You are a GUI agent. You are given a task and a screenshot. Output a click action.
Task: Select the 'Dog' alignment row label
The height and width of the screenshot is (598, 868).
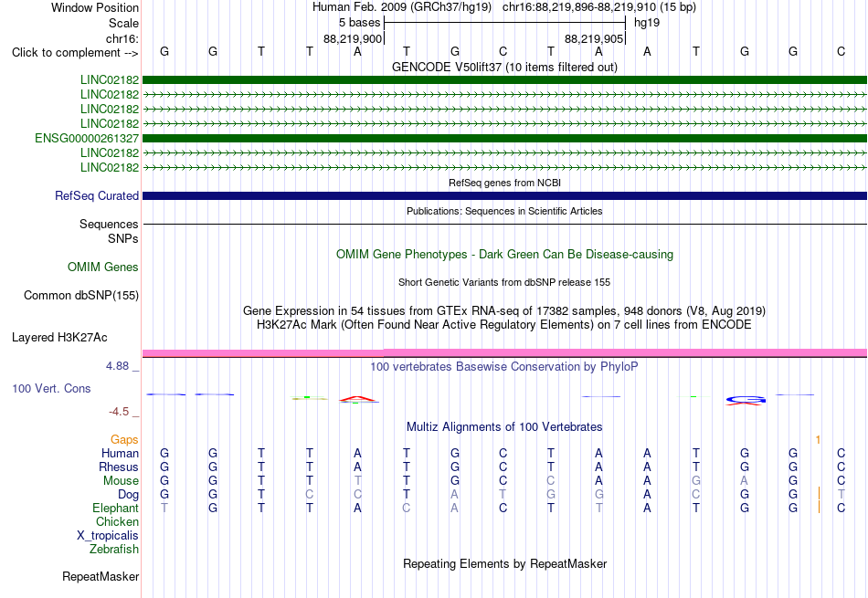pyautogui.click(x=128, y=495)
